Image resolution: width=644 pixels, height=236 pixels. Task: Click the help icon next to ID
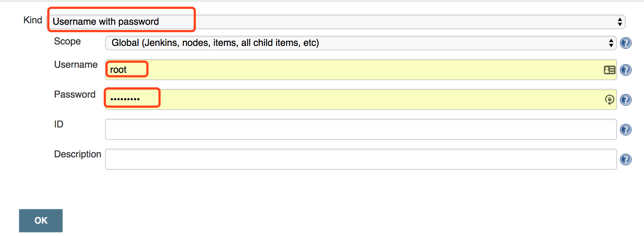[626, 129]
